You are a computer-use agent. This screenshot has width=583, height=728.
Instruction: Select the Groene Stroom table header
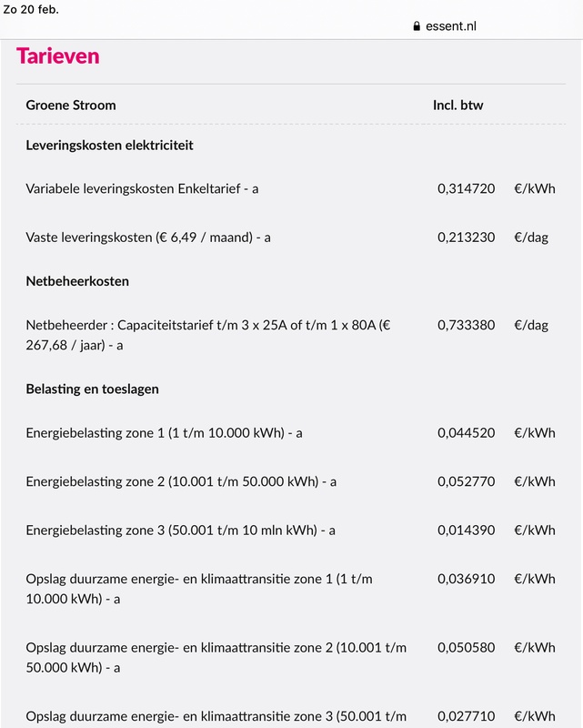[71, 105]
